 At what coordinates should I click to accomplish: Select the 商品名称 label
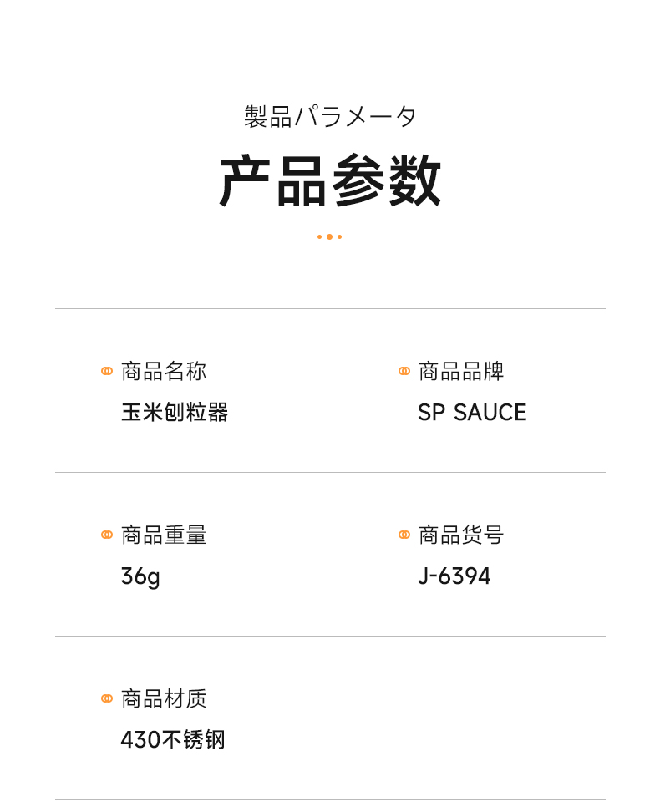point(164,371)
